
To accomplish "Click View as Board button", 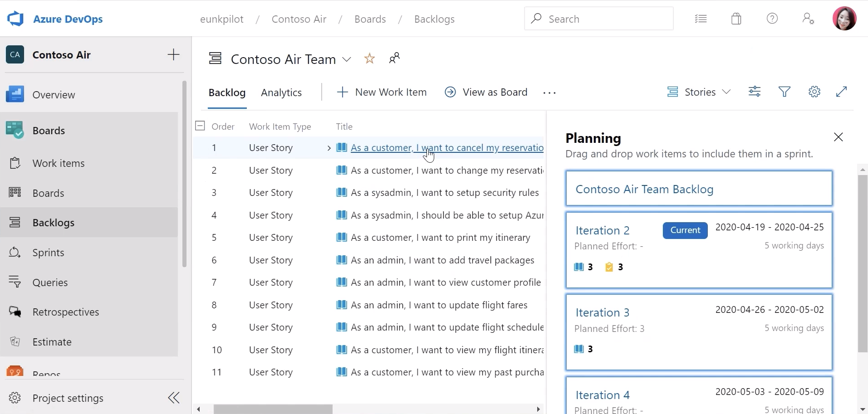I will (486, 93).
